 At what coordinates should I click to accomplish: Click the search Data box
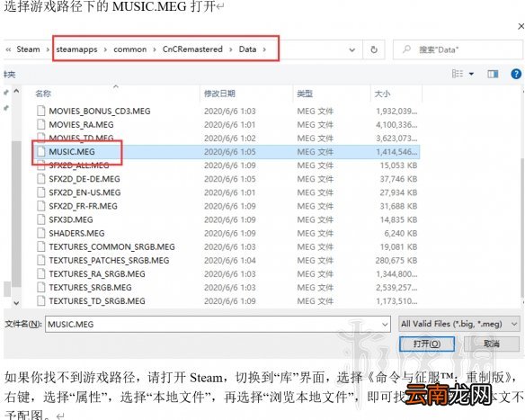(458, 49)
